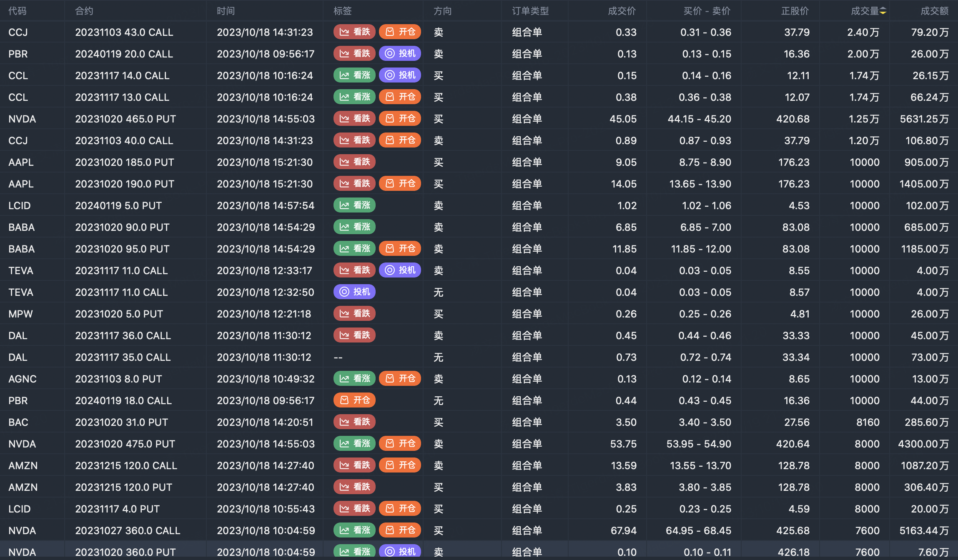Click AGNC ticker code

tap(23, 379)
